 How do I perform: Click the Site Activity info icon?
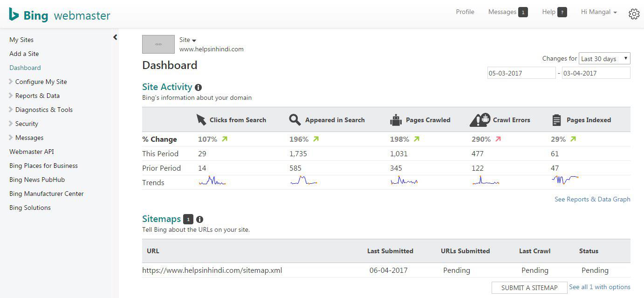point(199,87)
